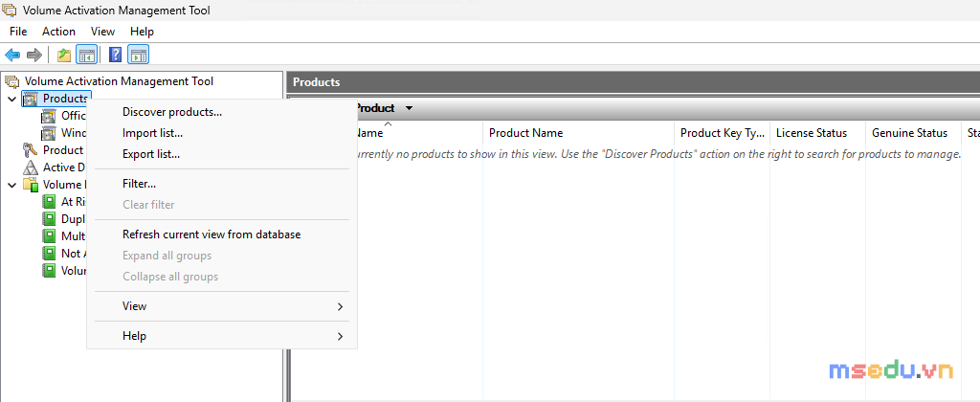Click the Forward arrow toolbar icon
The image size is (980, 402).
(x=33, y=55)
